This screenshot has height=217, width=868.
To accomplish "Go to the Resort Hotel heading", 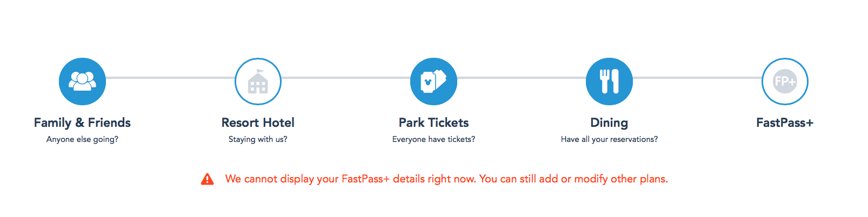I will (x=258, y=123).
